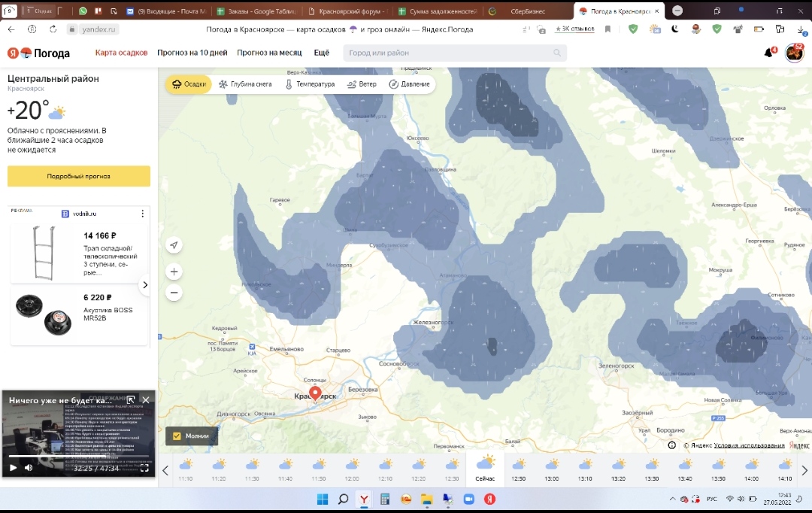
Task: Close the floating video player
Action: click(146, 400)
